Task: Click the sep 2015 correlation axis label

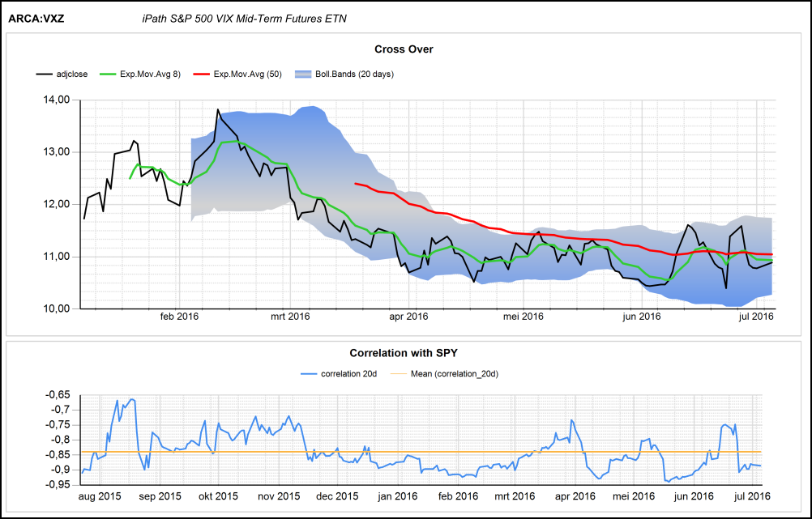Action: [160, 496]
